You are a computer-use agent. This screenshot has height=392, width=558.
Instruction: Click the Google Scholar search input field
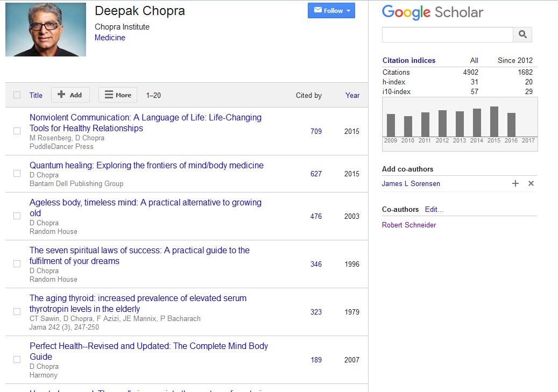(447, 34)
